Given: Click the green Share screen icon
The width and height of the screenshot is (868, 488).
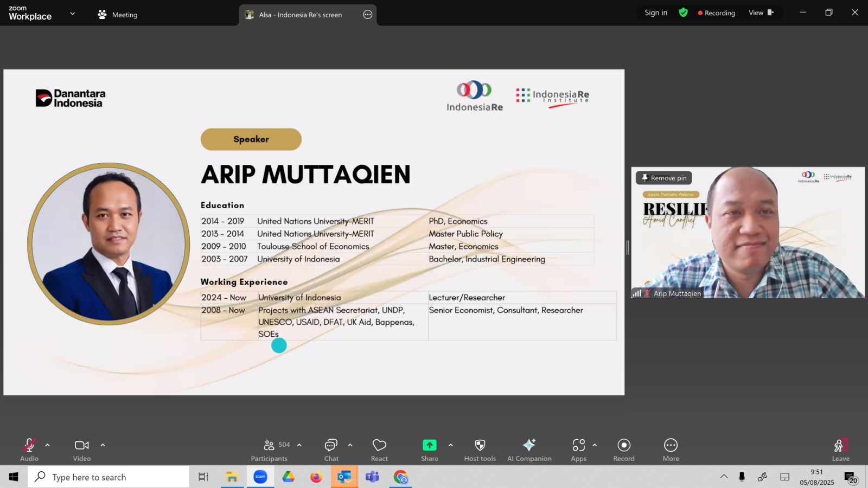Looking at the screenshot, I should 429,445.
